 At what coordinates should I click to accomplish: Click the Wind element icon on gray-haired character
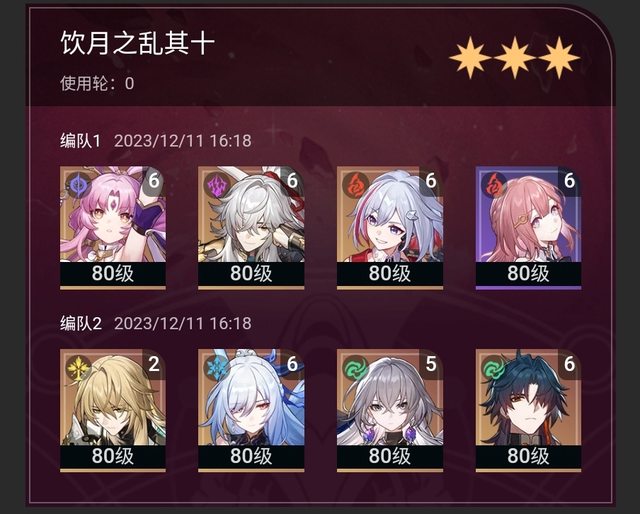pos(355,368)
